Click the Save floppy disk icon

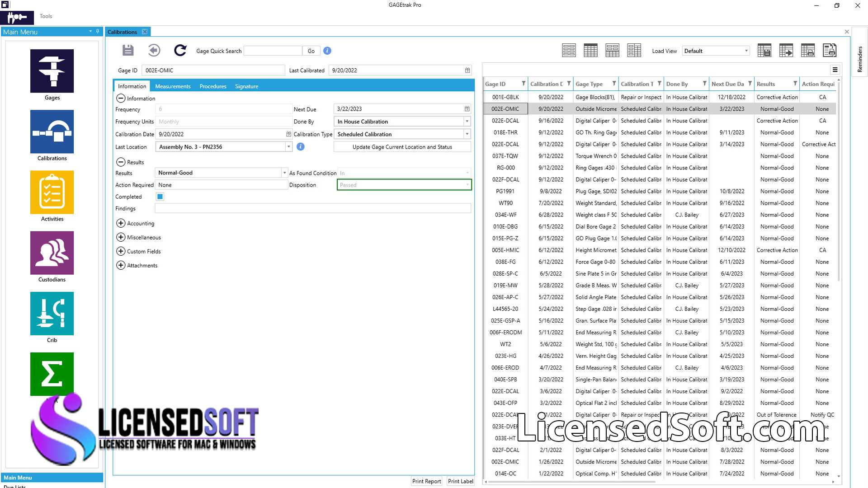click(128, 50)
